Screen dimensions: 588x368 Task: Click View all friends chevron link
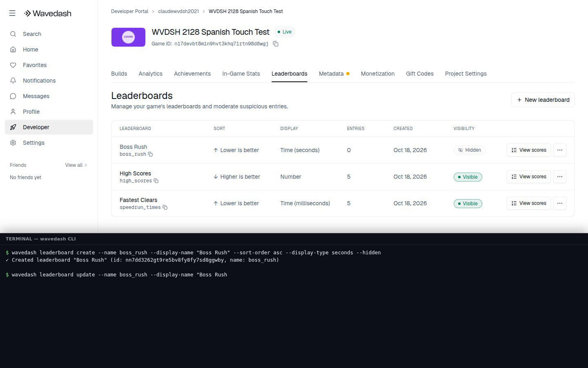click(x=76, y=165)
